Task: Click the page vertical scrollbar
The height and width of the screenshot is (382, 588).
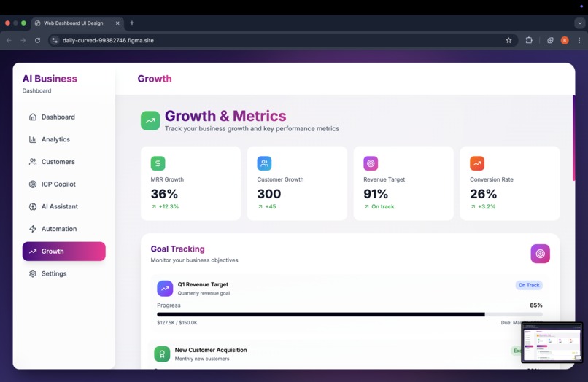Action: coord(573,138)
